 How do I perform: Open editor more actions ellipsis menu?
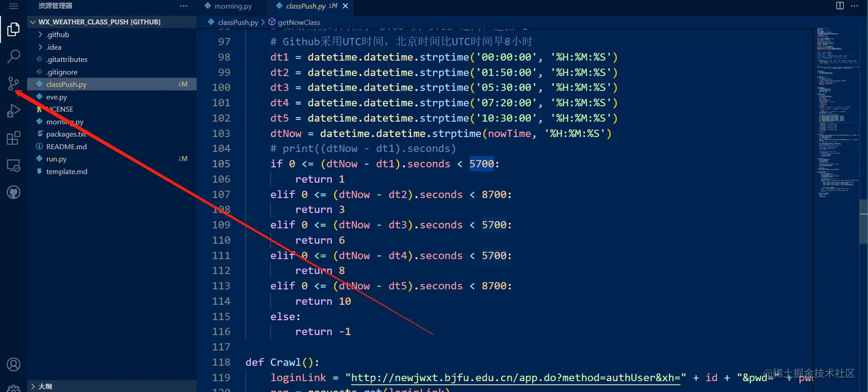pyautogui.click(x=856, y=6)
